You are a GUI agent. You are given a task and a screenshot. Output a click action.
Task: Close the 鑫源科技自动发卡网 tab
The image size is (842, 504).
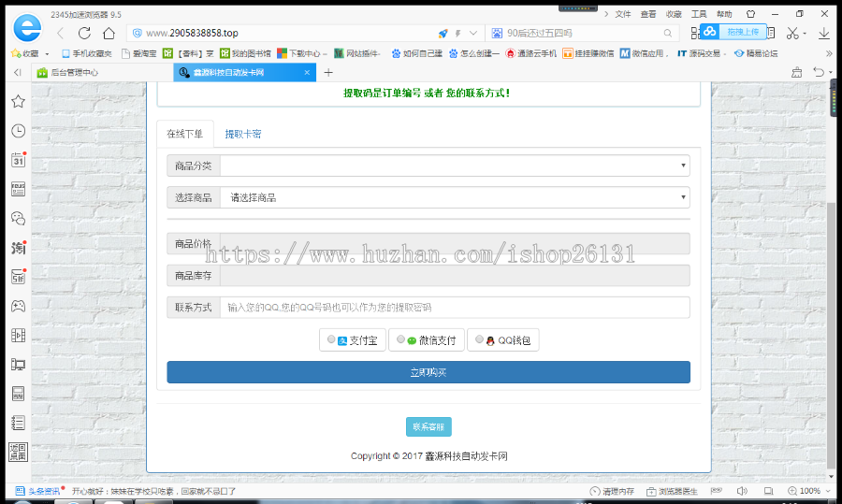pyautogui.click(x=307, y=72)
